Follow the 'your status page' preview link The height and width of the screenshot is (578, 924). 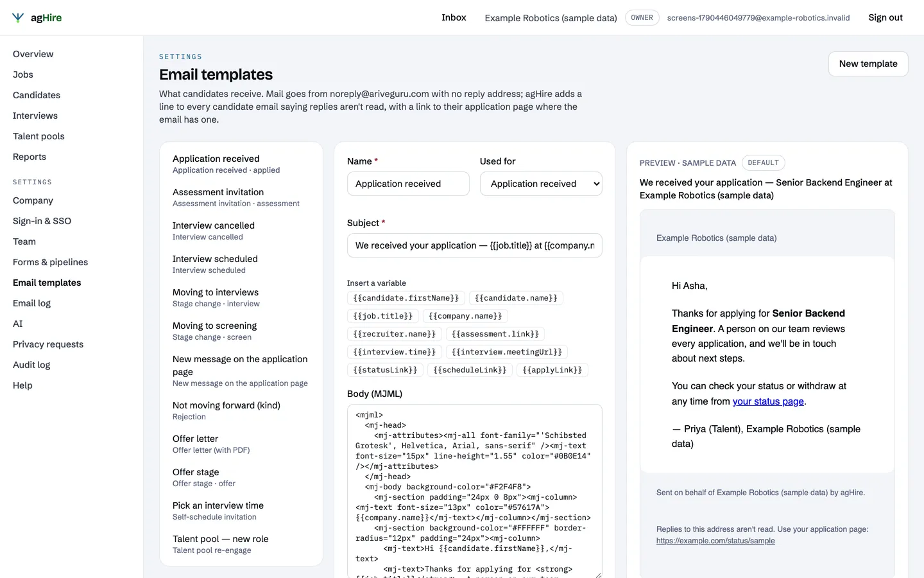click(x=768, y=401)
